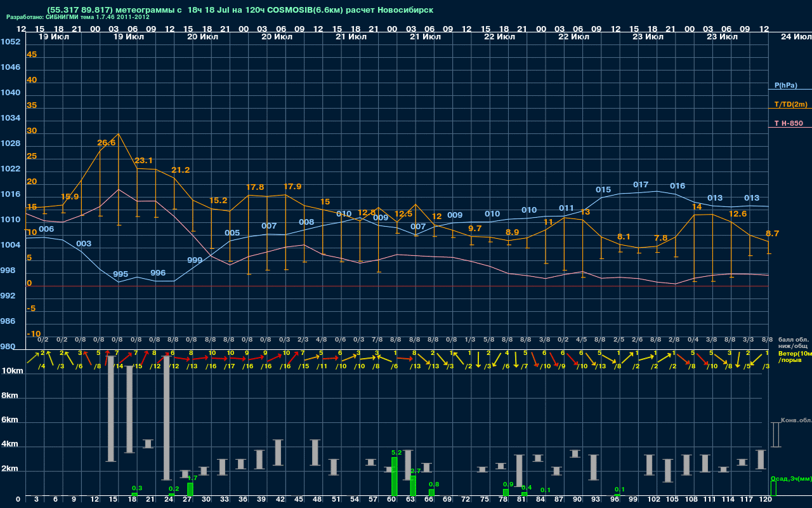Image resolution: width=812 pixels, height=508 pixels.
Task: Click the temperature label 15.2
Action: pyautogui.click(x=218, y=201)
